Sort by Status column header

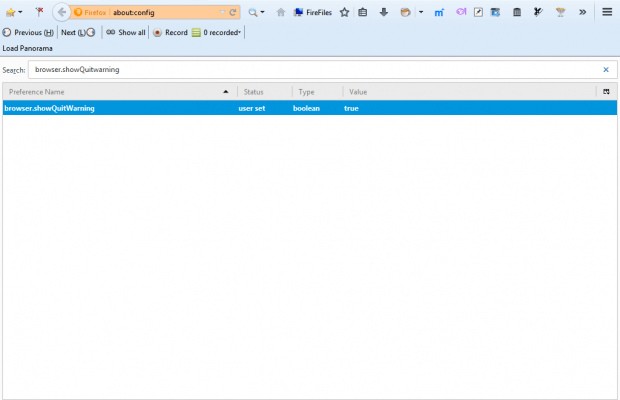(x=265, y=92)
